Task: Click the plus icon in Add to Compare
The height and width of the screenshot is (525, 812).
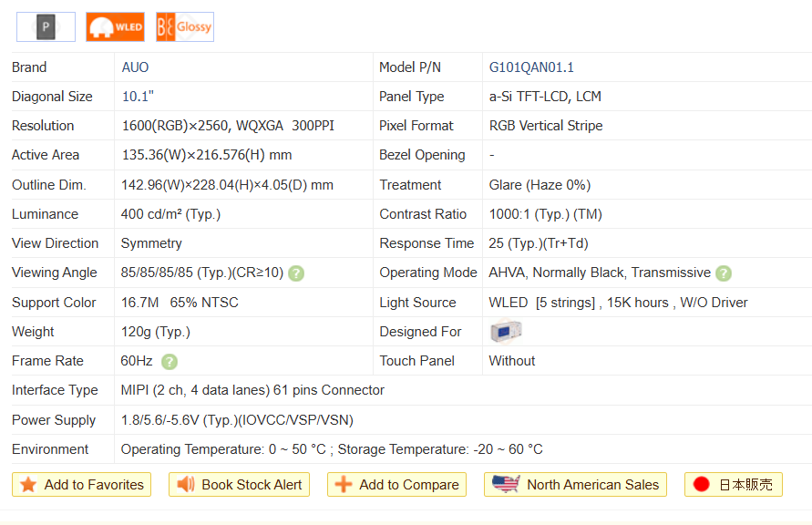Action: pyautogui.click(x=344, y=485)
